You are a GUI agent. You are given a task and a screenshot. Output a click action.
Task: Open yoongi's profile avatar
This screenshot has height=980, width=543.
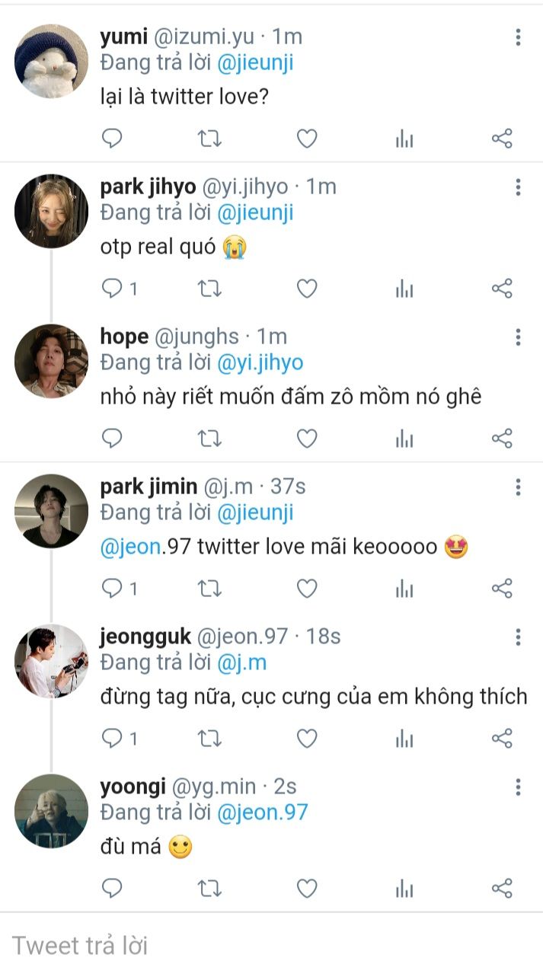[51, 811]
